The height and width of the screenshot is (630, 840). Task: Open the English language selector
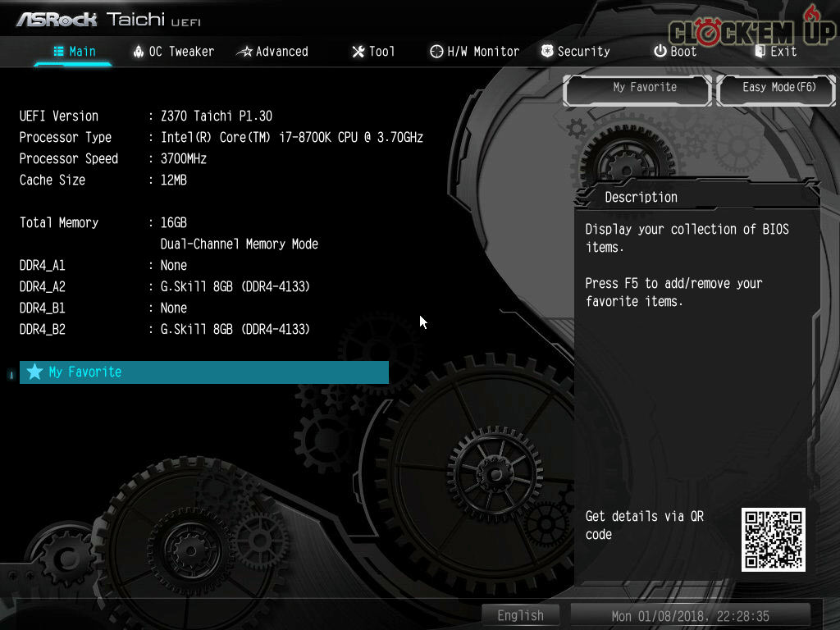click(520, 615)
